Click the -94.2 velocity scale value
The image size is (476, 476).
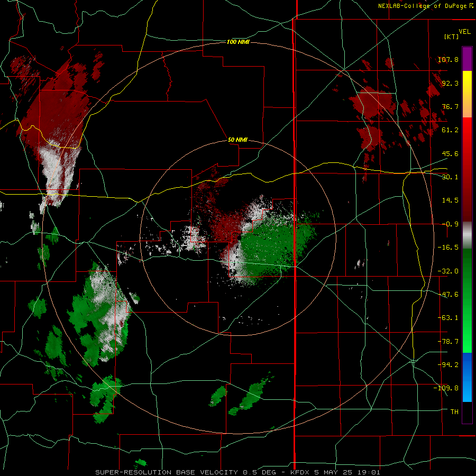point(448,365)
